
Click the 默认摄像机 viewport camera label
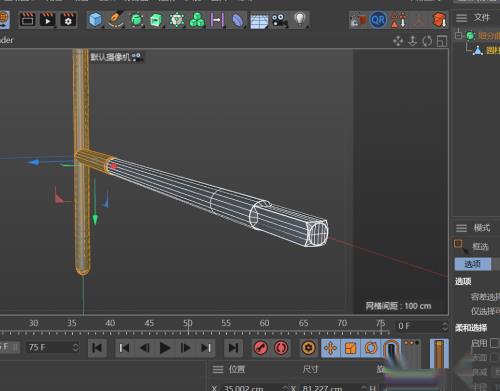[x=110, y=57]
